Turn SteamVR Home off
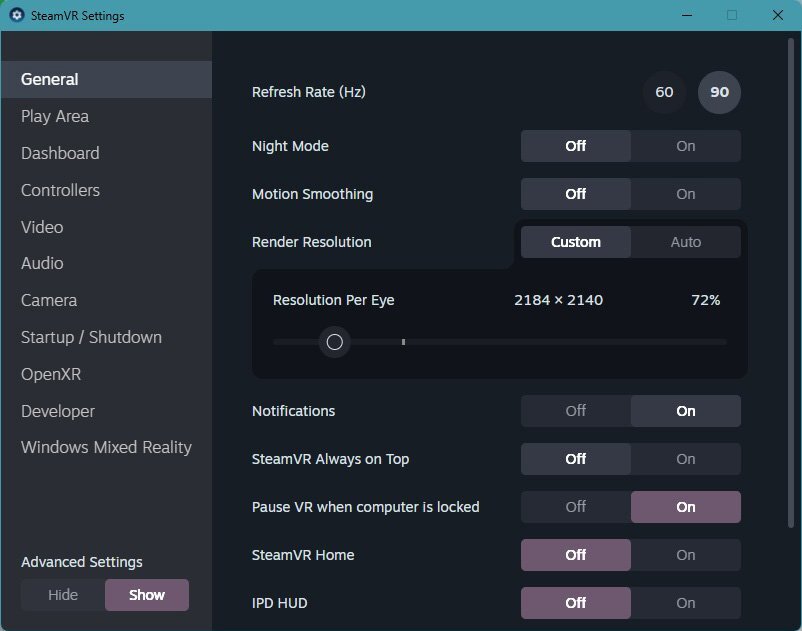The height and width of the screenshot is (631, 802). pos(575,555)
